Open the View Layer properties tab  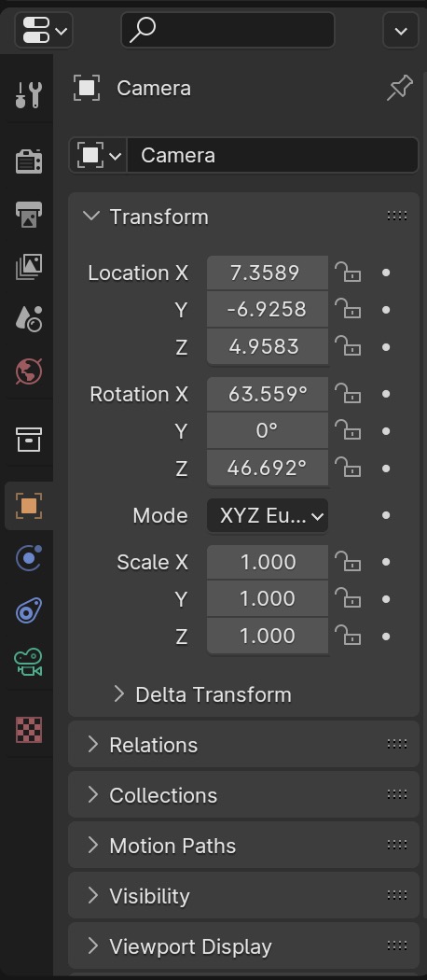[x=28, y=267]
